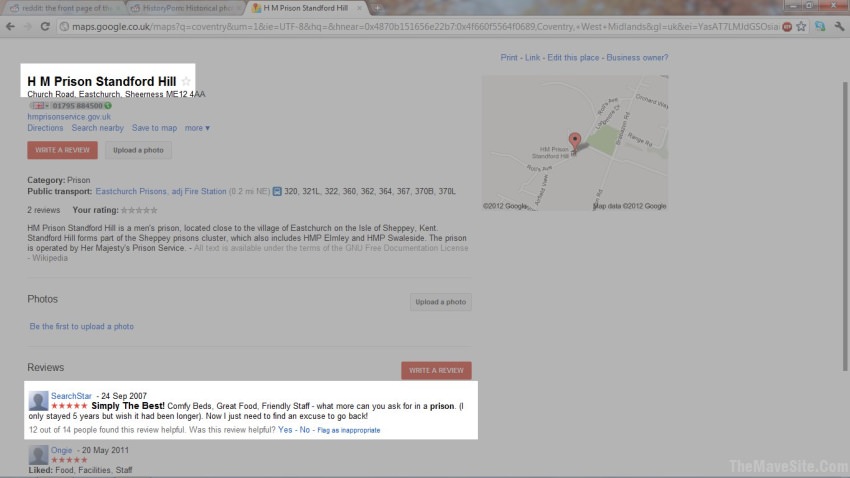Open the SearchStar reviewer name link
Viewport: 850px width, 478px height.
pos(71,396)
